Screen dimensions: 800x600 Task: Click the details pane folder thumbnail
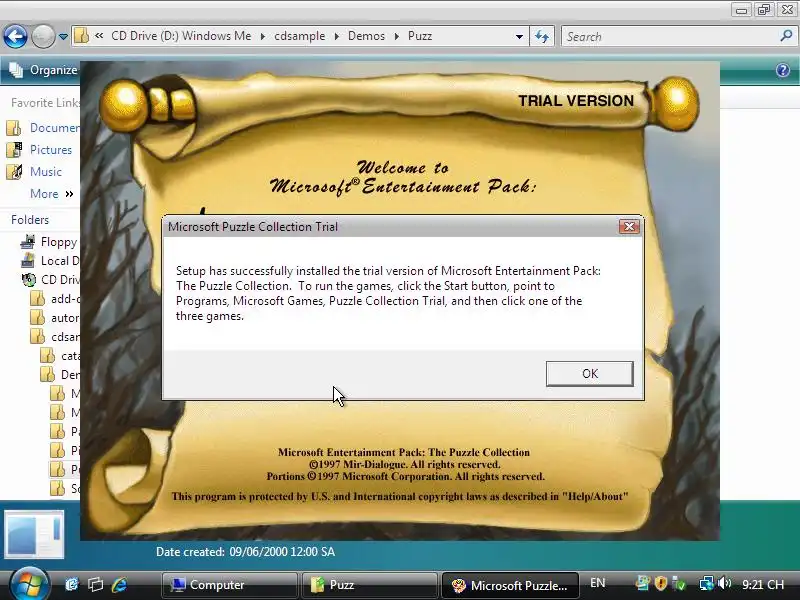click(x=34, y=535)
